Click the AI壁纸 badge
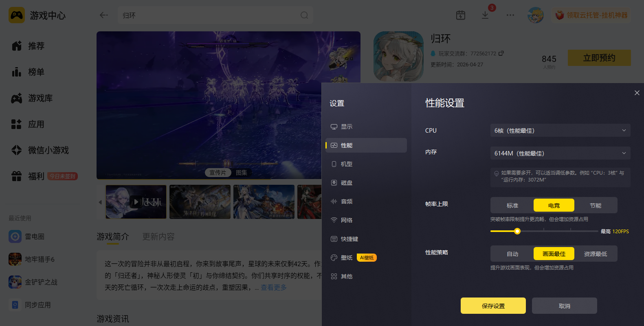The width and height of the screenshot is (644, 326). point(367,258)
